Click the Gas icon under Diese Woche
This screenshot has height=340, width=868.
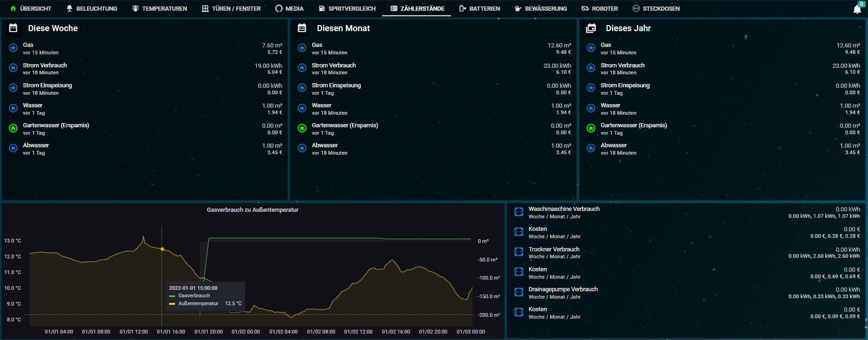pos(13,48)
